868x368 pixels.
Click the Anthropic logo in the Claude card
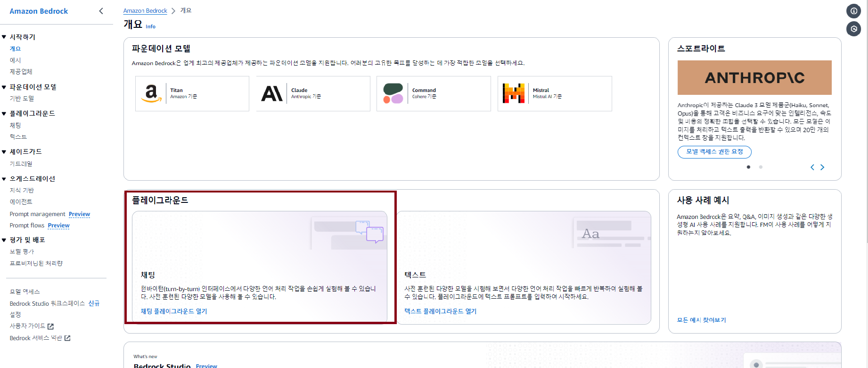click(272, 93)
